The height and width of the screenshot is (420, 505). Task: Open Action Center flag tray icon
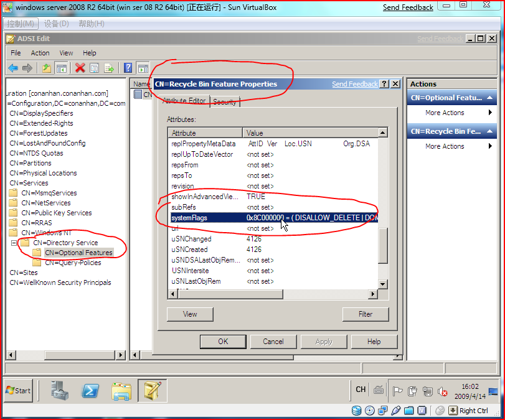coord(397,391)
